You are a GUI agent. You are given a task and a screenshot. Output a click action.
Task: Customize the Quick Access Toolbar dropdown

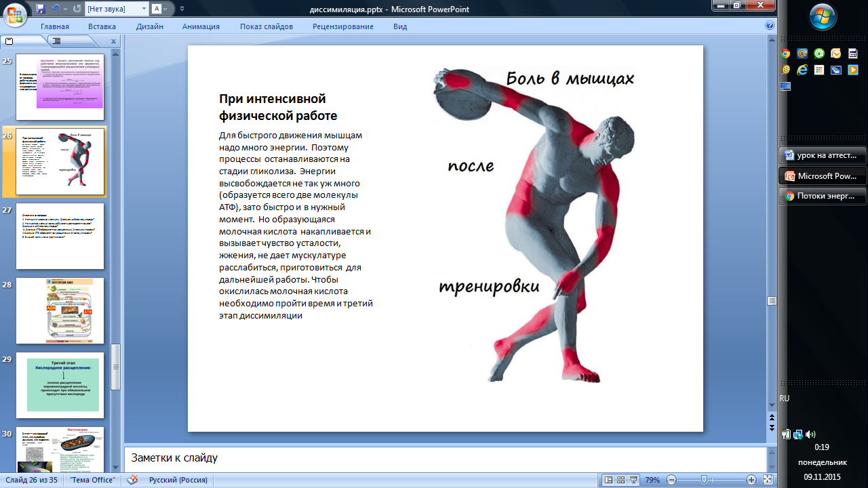(182, 9)
